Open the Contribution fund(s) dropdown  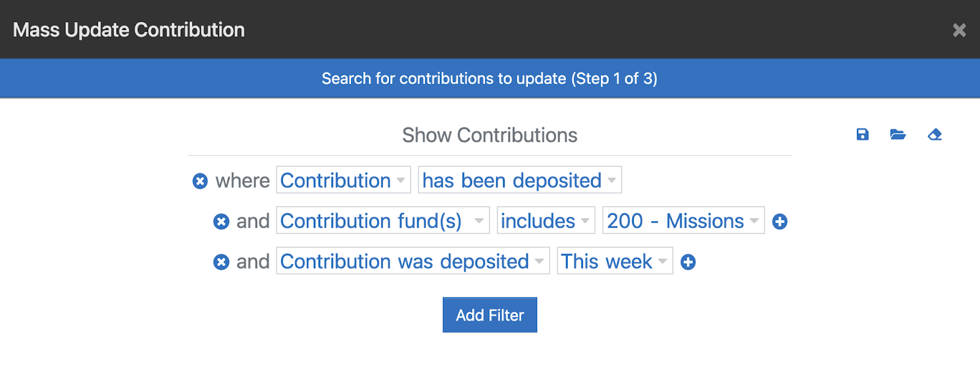383,221
